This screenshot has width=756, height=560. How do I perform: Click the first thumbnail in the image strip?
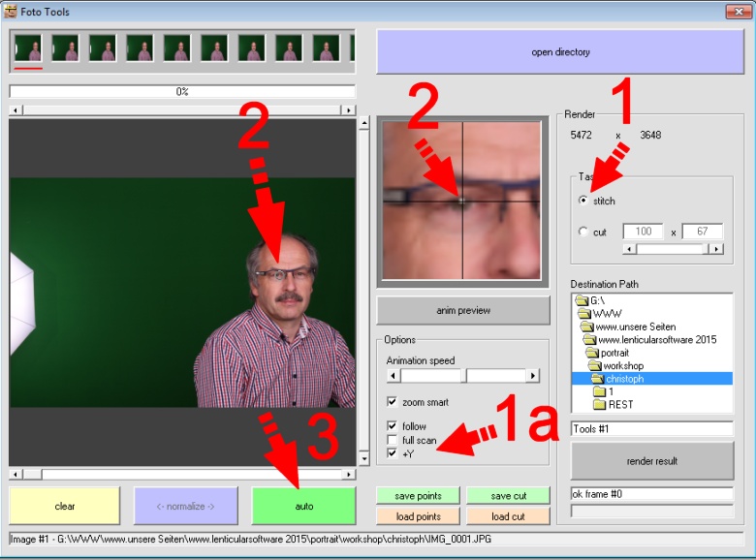(27, 47)
